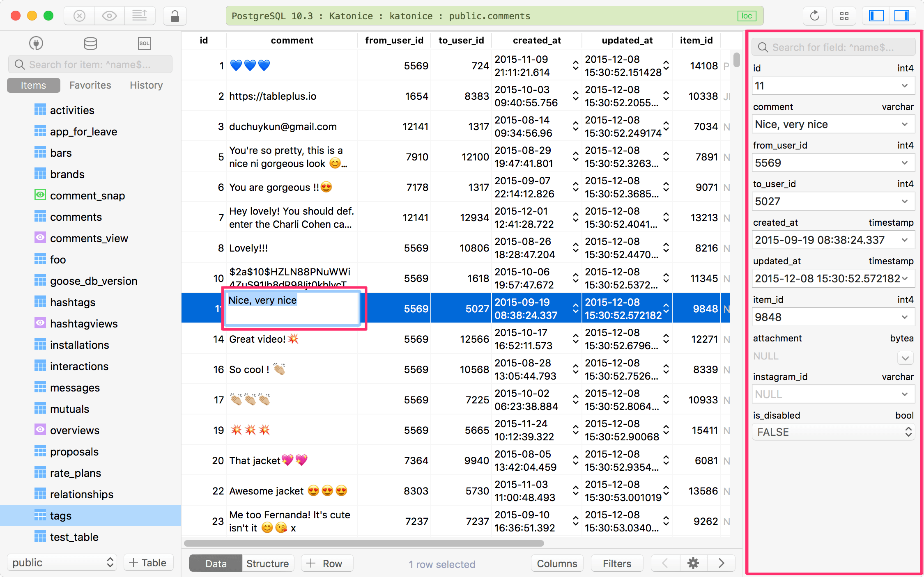Open the public schema dropdown
The image size is (924, 577).
click(62, 562)
